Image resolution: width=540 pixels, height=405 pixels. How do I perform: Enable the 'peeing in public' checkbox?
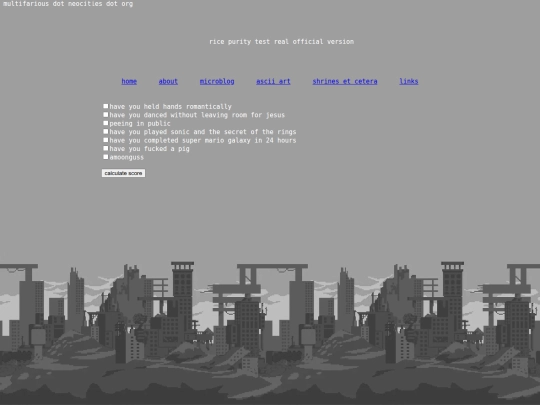[106, 123]
